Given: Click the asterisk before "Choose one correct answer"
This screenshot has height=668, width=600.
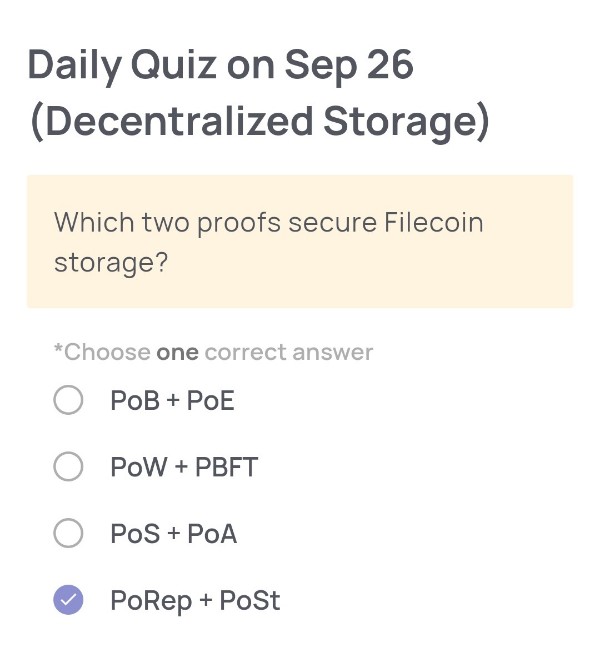Looking at the screenshot, I should [x=58, y=350].
